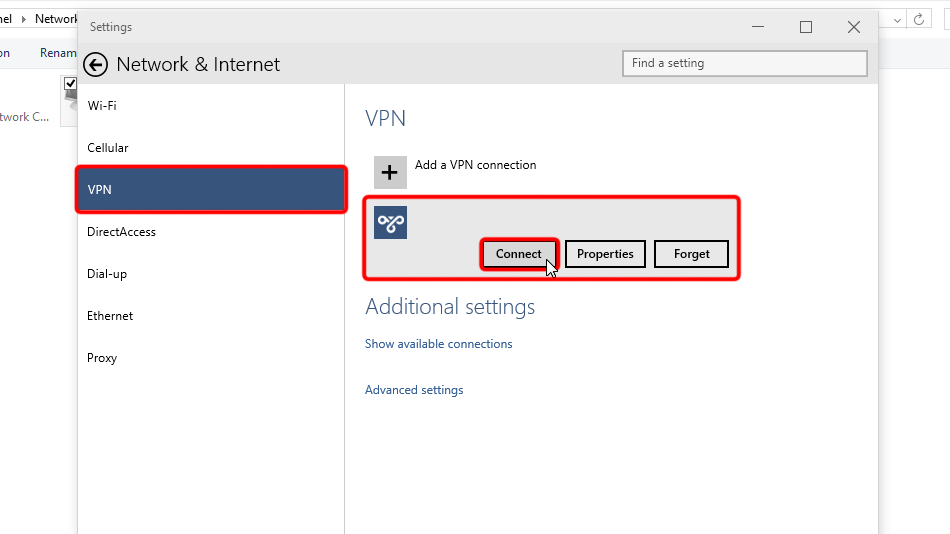Click the back arrow in Settings

coord(95,65)
